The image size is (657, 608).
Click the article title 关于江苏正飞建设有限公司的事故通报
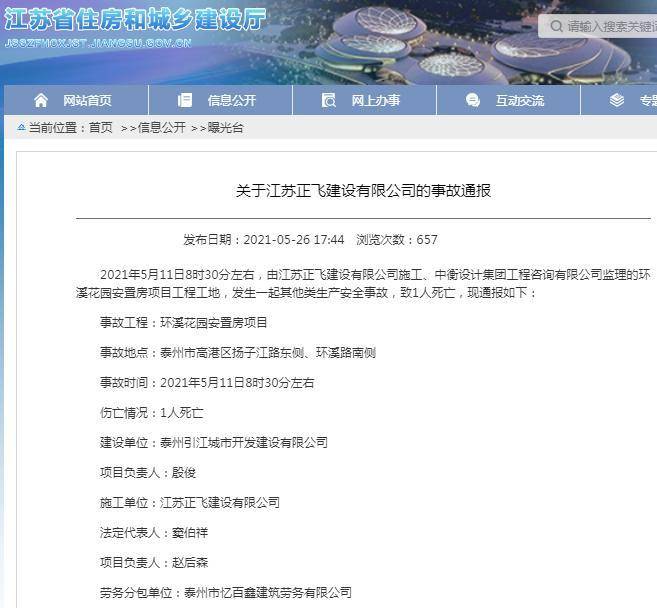point(363,190)
